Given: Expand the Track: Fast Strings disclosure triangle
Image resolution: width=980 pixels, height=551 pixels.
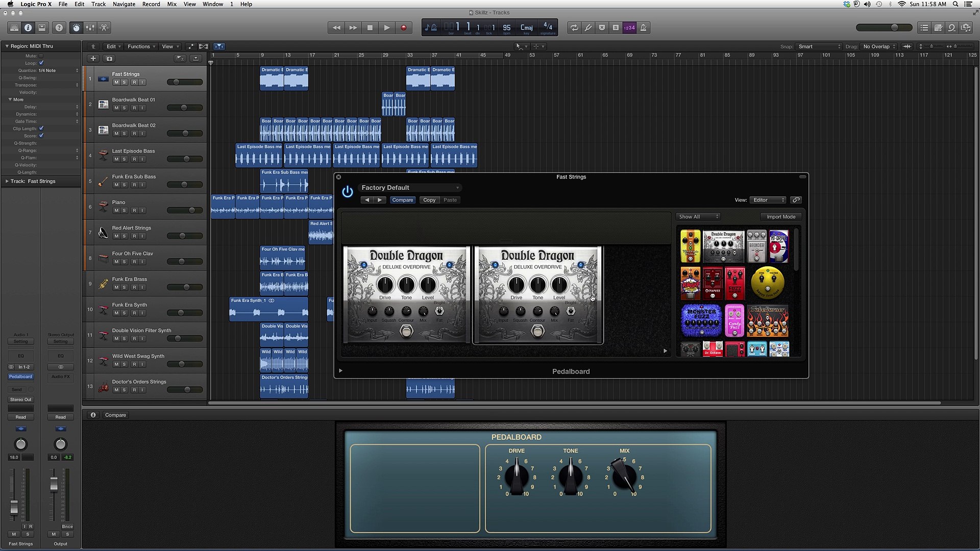Looking at the screenshot, I should pos(7,181).
